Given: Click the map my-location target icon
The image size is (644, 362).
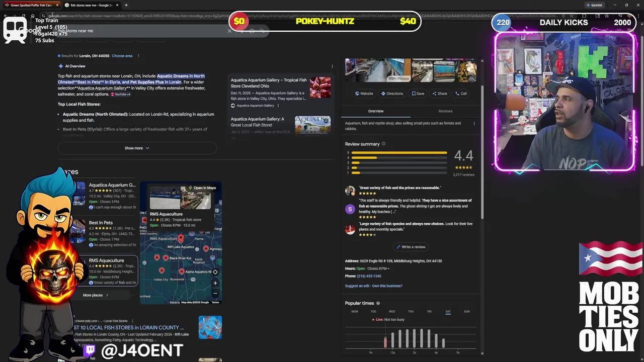Looking at the screenshot, I should [215, 272].
